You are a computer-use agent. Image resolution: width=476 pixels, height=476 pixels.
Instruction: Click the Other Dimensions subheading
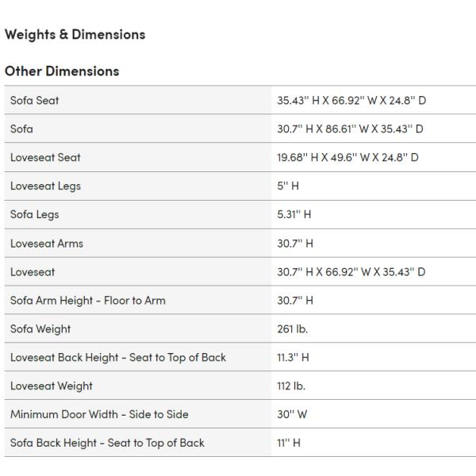[x=62, y=71]
